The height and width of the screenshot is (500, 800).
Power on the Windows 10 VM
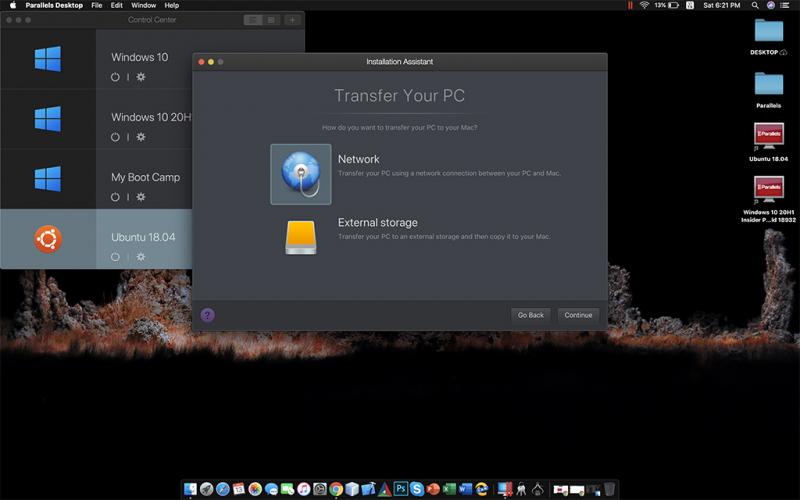tap(115, 77)
